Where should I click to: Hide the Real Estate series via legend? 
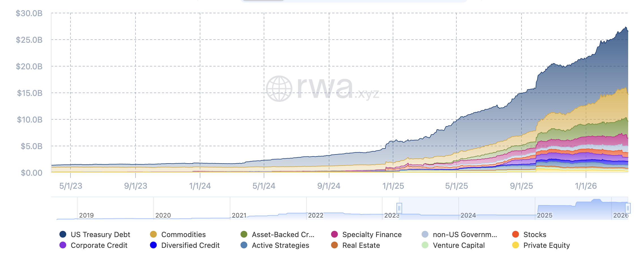tap(361, 245)
